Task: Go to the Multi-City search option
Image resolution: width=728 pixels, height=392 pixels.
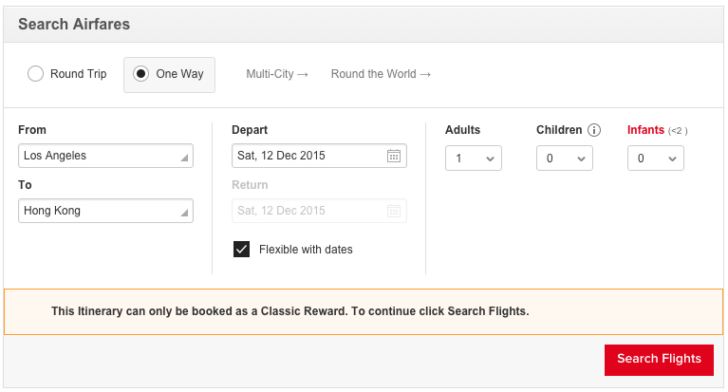Action: 277,74
